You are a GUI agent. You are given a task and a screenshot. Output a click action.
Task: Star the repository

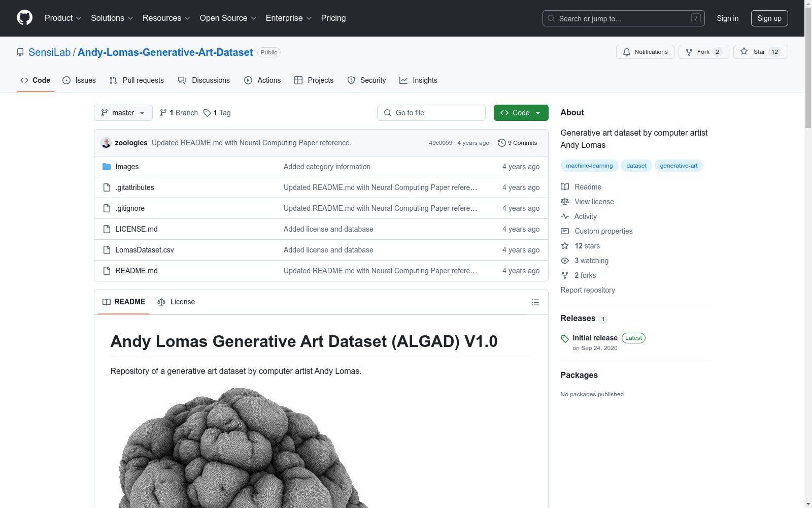pos(760,52)
